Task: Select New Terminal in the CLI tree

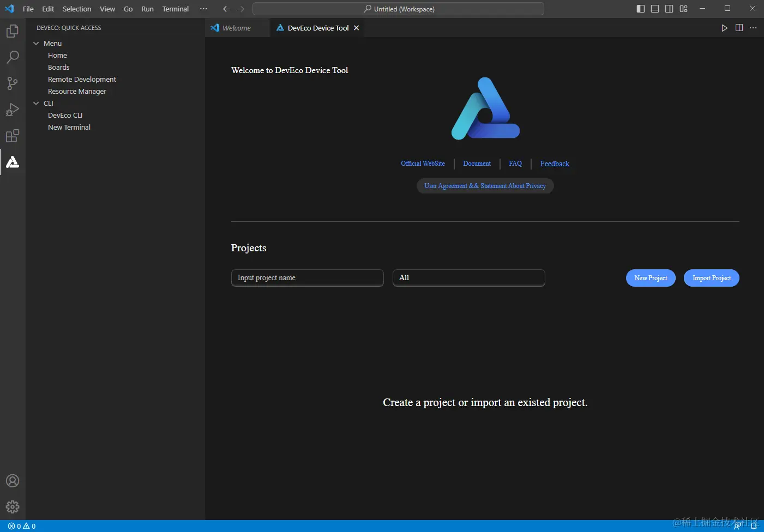Action: [x=69, y=127]
